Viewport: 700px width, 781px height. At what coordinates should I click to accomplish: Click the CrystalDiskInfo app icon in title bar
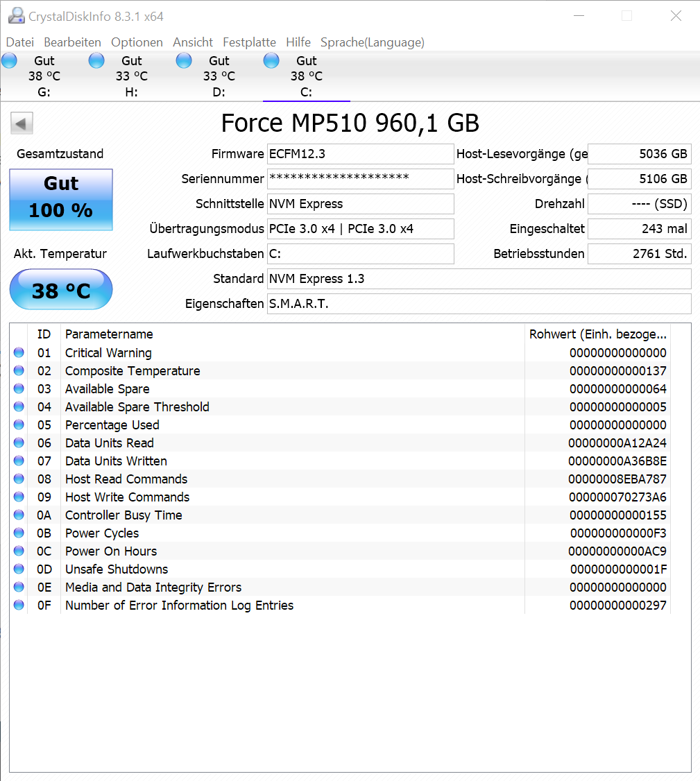(x=17, y=16)
